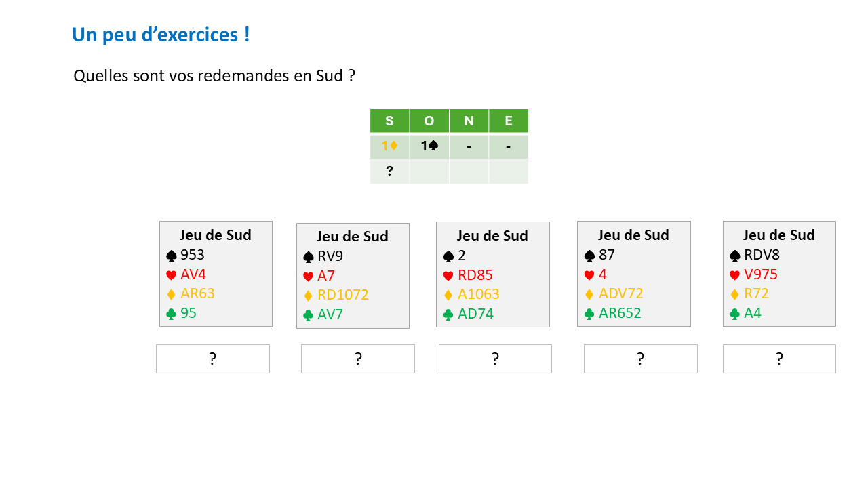The width and height of the screenshot is (868, 488).
Task: Select the 1♠ overcall cell under O
Action: [429, 146]
